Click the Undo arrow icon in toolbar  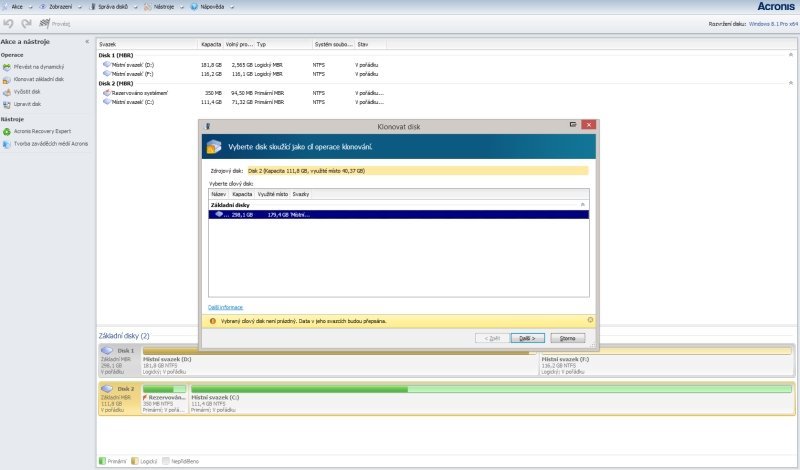click(8, 23)
